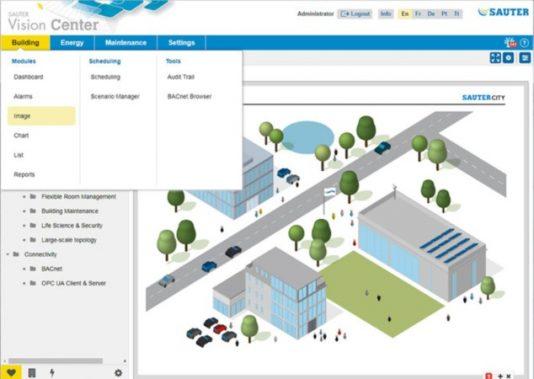Open the help question mark icon
Viewport: 534px width, 379px height.
click(x=524, y=43)
